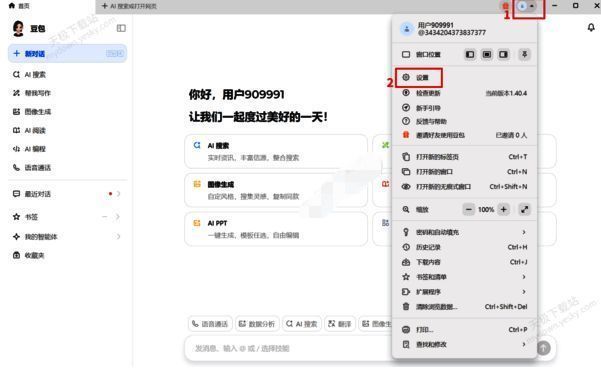The height and width of the screenshot is (376, 601).
Task: Expand the 最近对话 chevron
Action: point(118,194)
